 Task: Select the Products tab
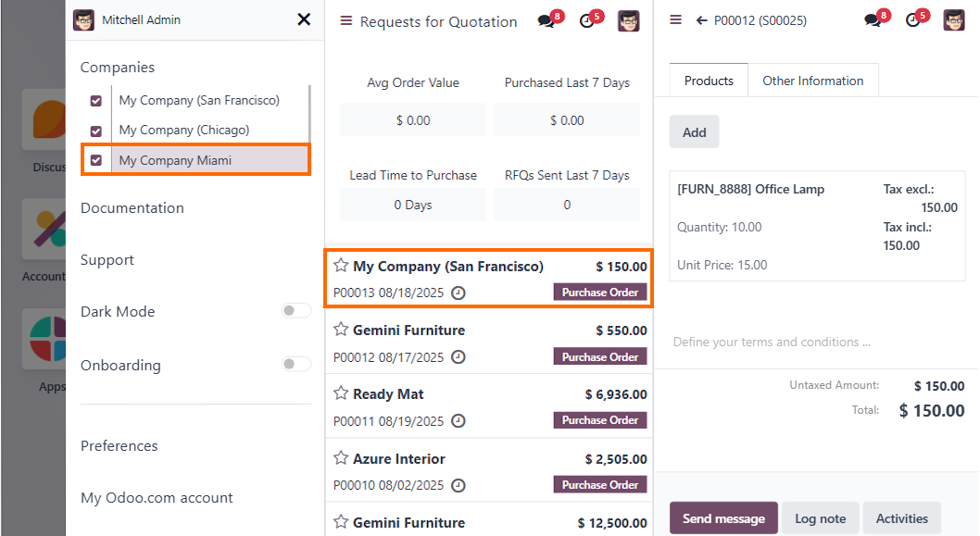pyautogui.click(x=709, y=81)
